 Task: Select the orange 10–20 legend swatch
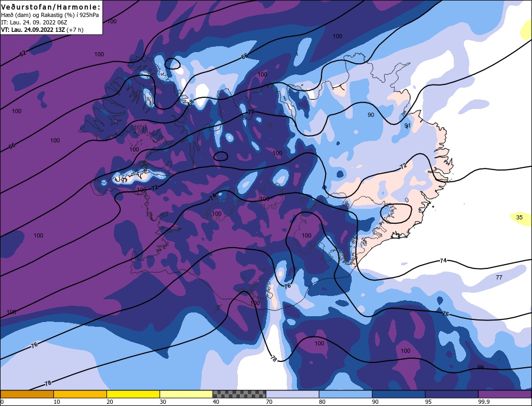80,394
